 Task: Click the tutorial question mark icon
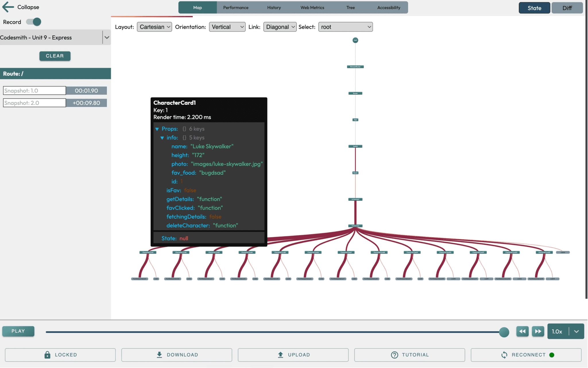[x=394, y=355]
